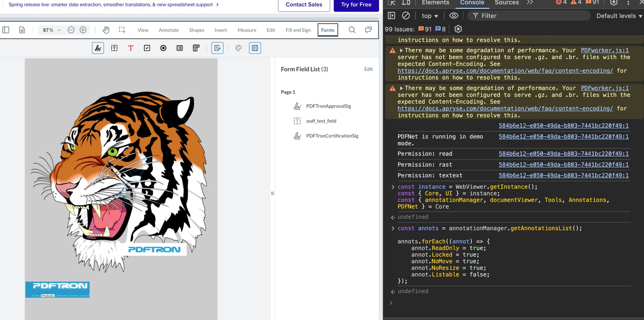Select the Forms ribbon tab
Viewport: 644px width, 320px height.
(328, 30)
